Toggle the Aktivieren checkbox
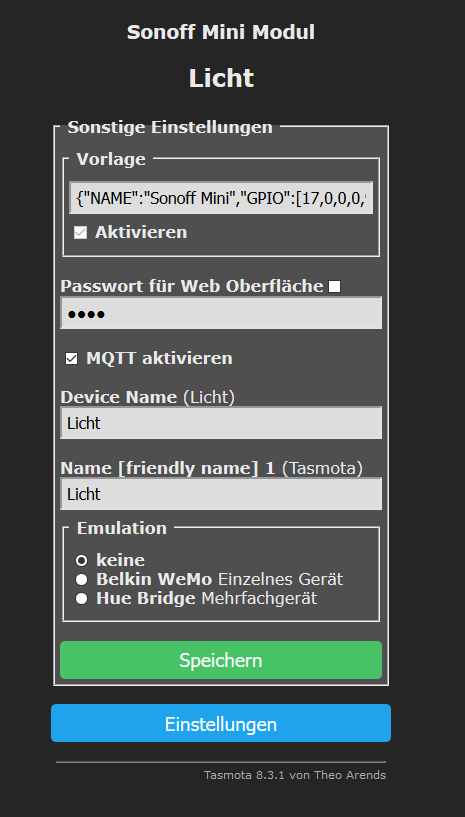The image size is (465, 817). (x=80, y=232)
